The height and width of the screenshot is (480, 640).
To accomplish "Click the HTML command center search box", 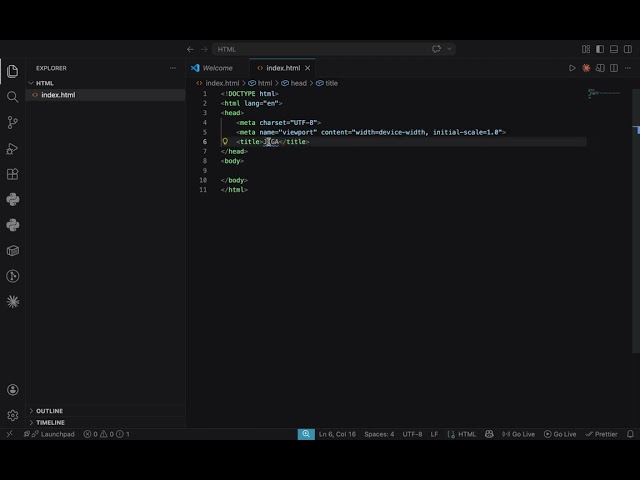I will 334,49.
